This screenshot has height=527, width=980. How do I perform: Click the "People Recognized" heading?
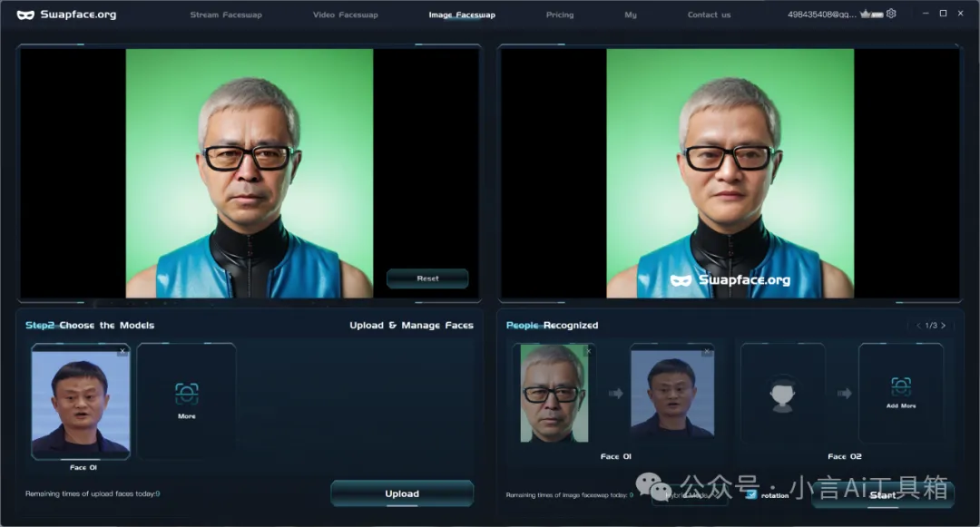552,326
